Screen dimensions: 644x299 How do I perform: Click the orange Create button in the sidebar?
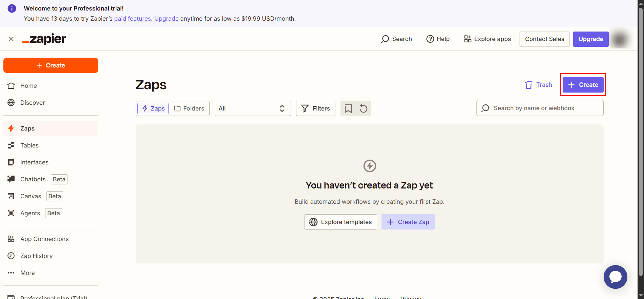click(51, 65)
